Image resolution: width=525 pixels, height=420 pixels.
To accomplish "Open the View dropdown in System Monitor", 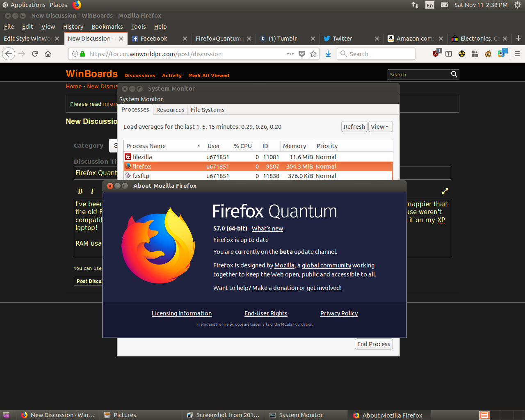I will coord(380,127).
